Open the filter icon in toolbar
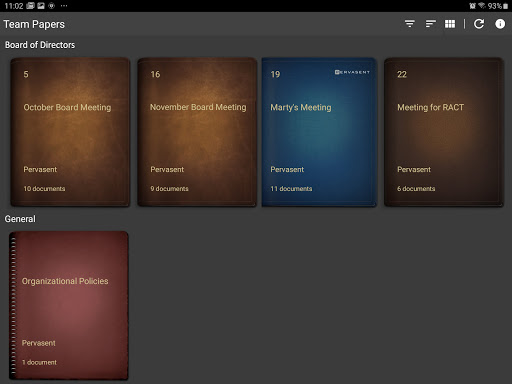Screen dimensions: 512x384 click(x=410, y=24)
